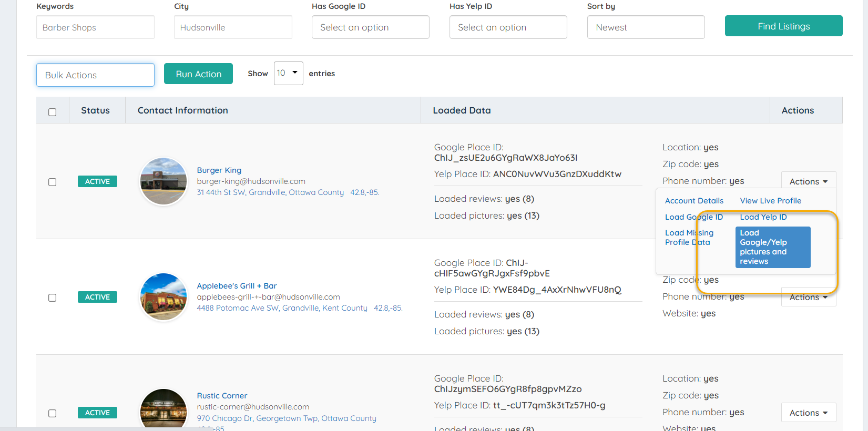Open the Has Google ID dropdown
Screen dimensions: 868x431
[371, 27]
